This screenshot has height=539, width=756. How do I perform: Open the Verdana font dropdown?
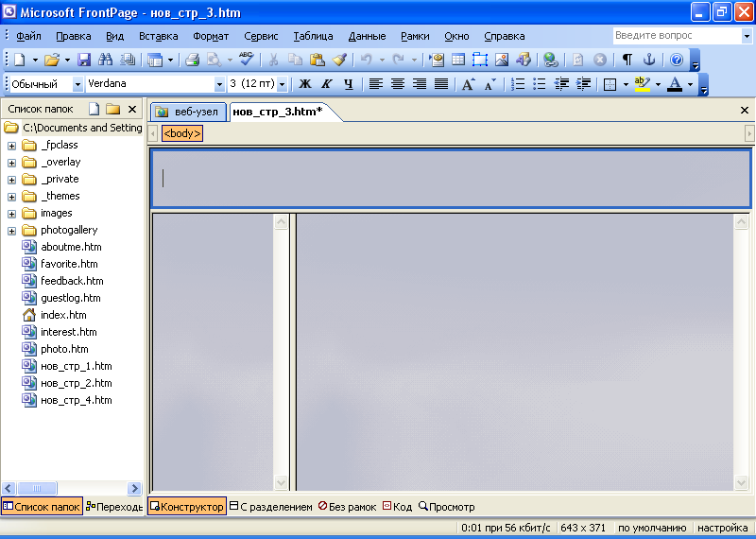click(x=219, y=84)
